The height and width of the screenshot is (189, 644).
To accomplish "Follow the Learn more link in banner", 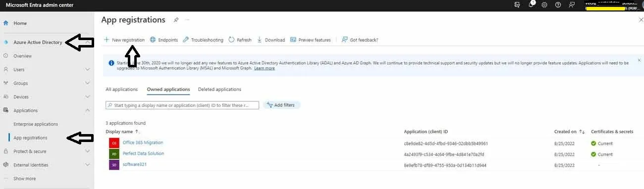I will point(265,68).
